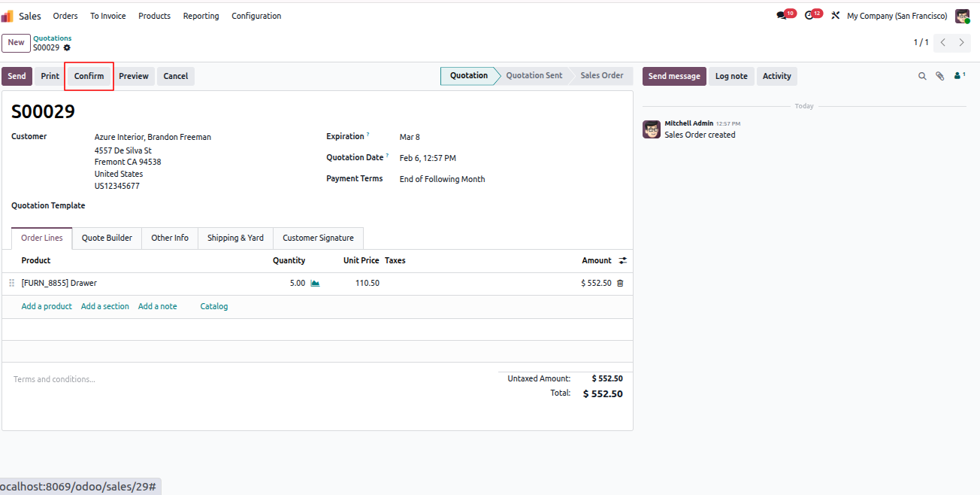Click the $ 552.50 amount cell in Drawer line
This screenshot has height=495, width=980.
[x=596, y=284]
